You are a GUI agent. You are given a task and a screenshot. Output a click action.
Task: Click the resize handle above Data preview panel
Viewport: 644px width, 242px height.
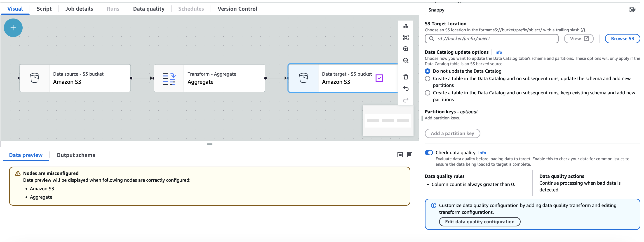coord(209,144)
